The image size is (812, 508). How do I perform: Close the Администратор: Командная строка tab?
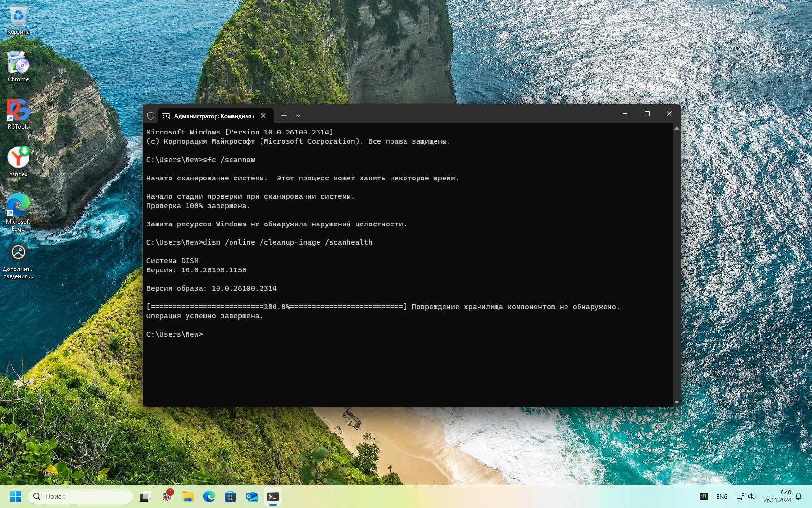pos(263,116)
